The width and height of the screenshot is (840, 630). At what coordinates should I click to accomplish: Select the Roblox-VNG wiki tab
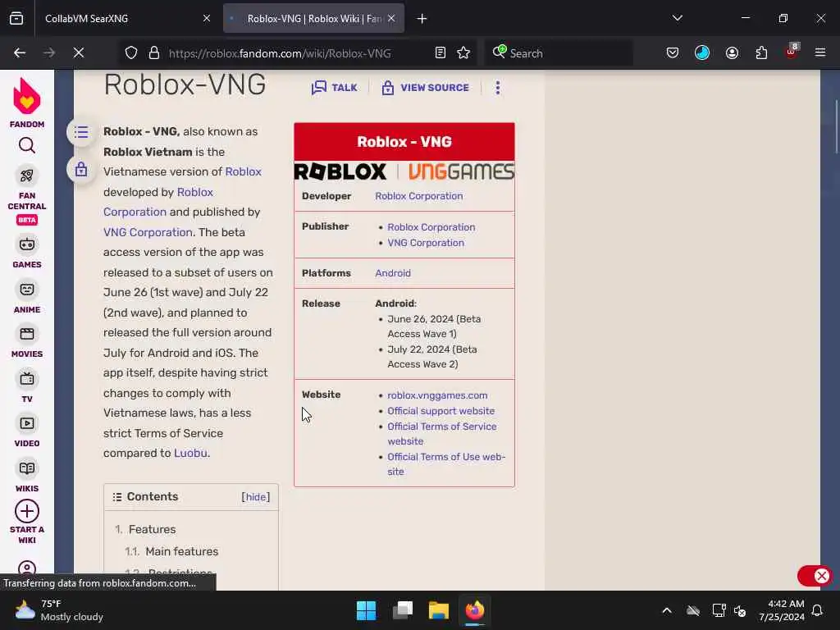pyautogui.click(x=314, y=18)
